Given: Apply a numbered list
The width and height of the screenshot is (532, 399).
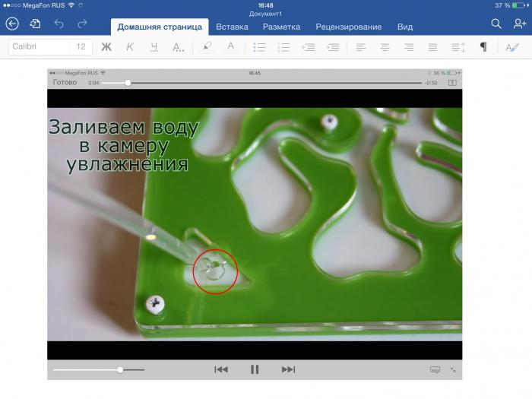Looking at the screenshot, I should pos(283,47).
